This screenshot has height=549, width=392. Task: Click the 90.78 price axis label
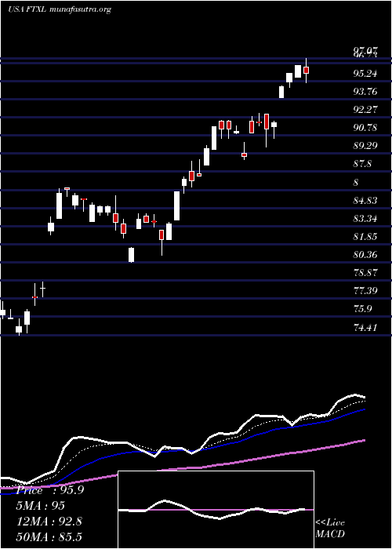pyautogui.click(x=365, y=128)
